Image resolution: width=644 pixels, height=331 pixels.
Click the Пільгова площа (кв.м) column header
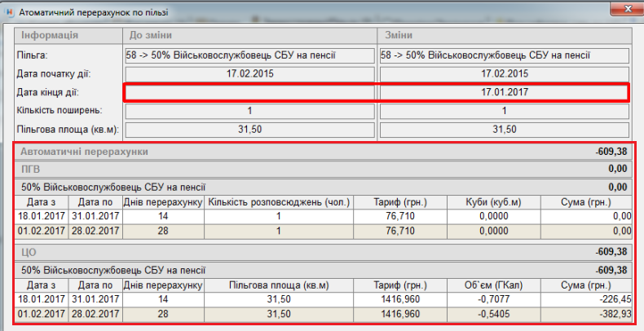(279, 285)
